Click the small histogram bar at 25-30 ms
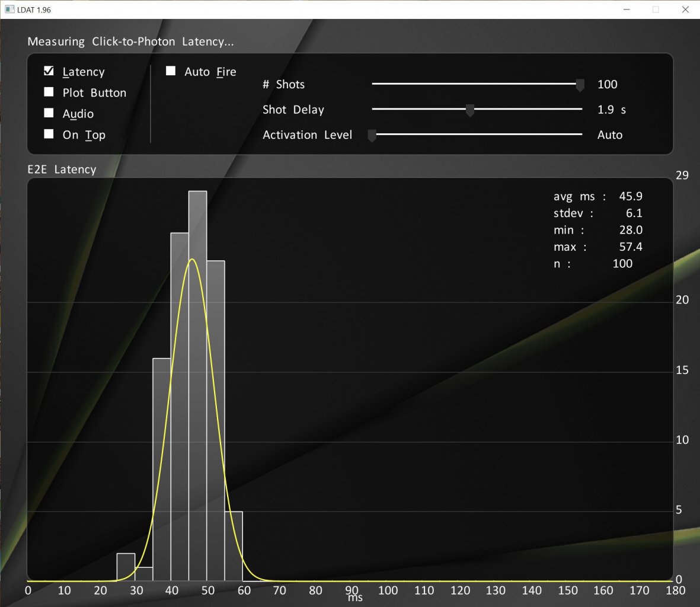Image resolution: width=700 pixels, height=607 pixels. click(x=126, y=567)
